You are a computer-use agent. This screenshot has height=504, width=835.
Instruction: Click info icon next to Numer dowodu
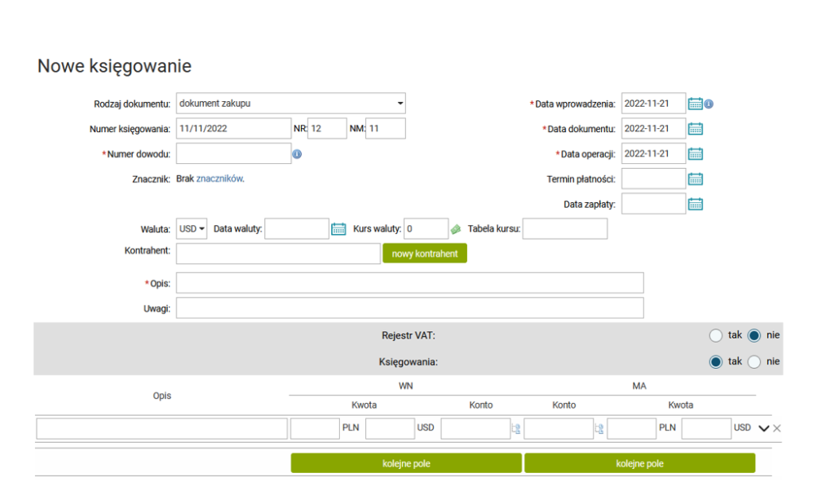[x=297, y=154]
